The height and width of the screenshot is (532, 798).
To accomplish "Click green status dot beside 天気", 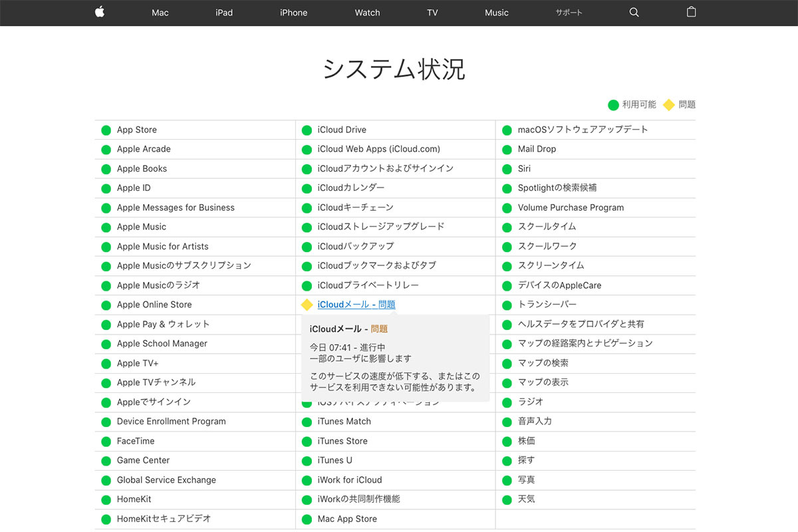I will (x=507, y=499).
